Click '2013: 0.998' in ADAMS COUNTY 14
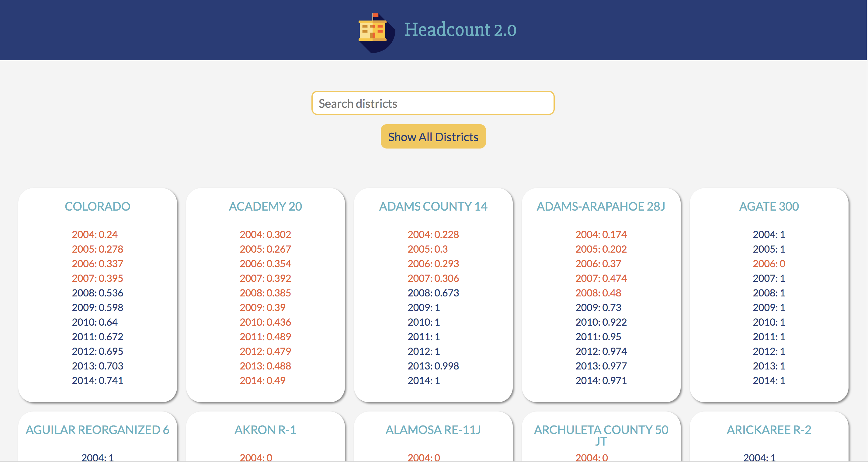The image size is (868, 462). click(433, 366)
